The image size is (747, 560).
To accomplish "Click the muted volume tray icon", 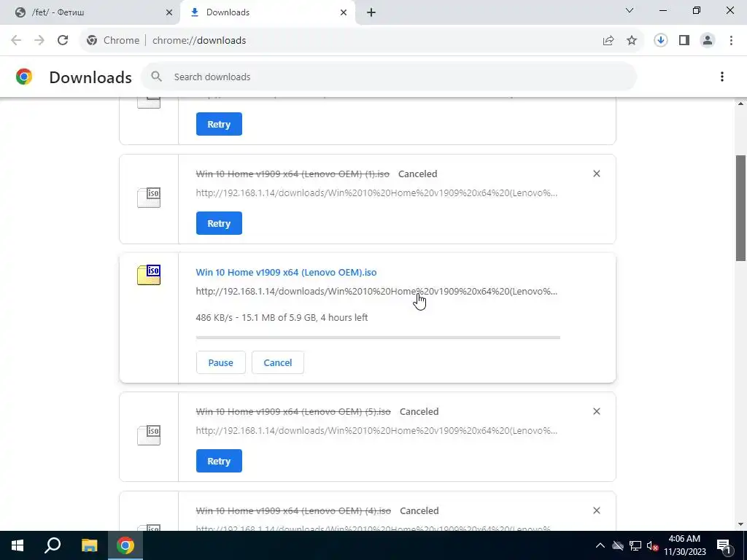I will (x=653, y=545).
